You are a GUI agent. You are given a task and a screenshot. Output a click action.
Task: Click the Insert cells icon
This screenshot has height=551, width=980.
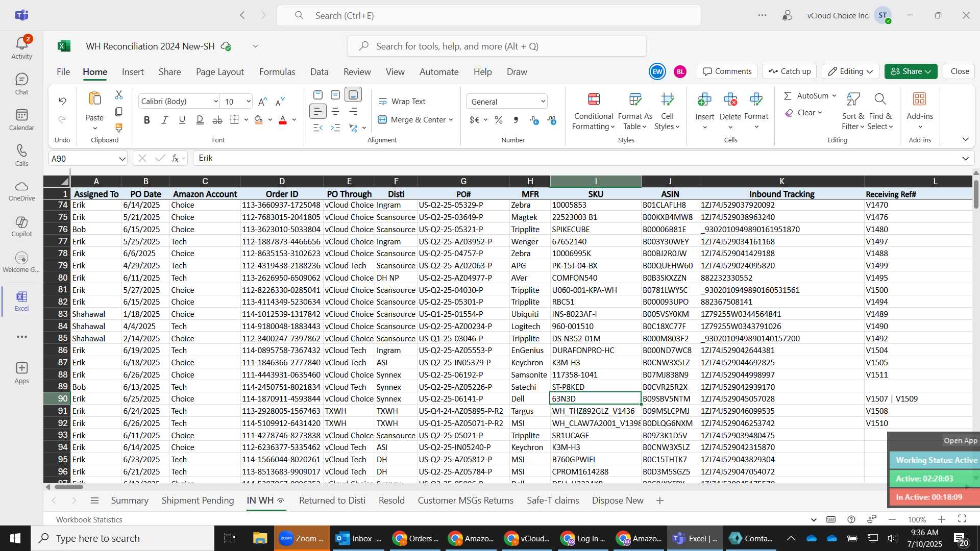tap(704, 99)
